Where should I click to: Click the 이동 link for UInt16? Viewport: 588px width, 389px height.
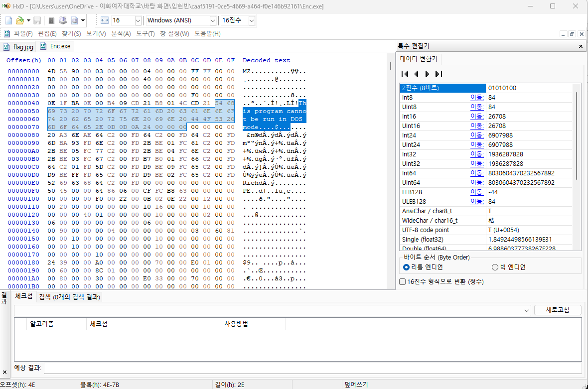click(477, 126)
